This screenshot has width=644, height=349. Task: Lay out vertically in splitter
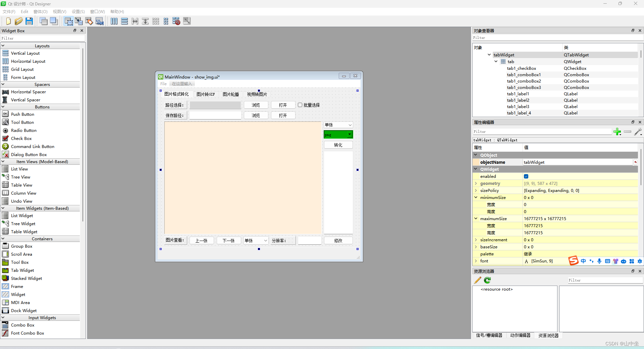pyautogui.click(x=145, y=21)
